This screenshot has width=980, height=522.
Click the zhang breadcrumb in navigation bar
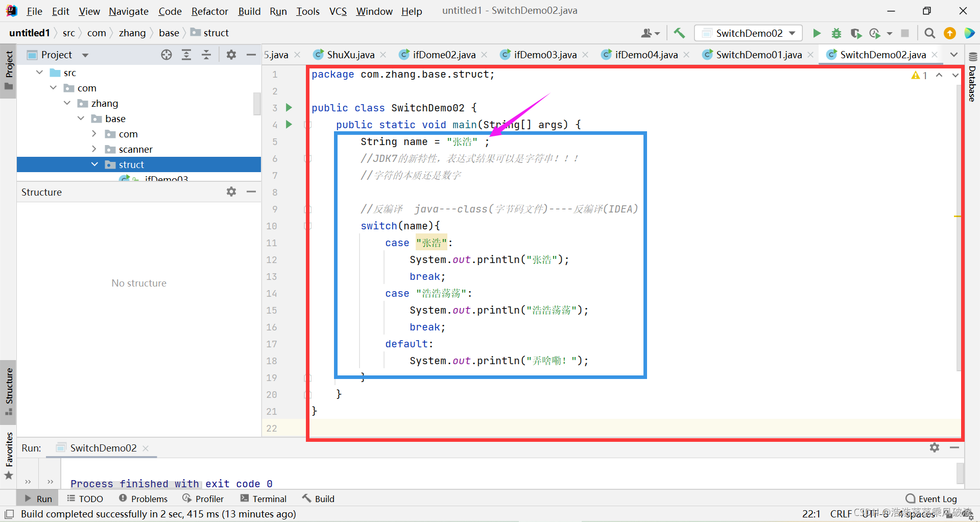pyautogui.click(x=132, y=33)
